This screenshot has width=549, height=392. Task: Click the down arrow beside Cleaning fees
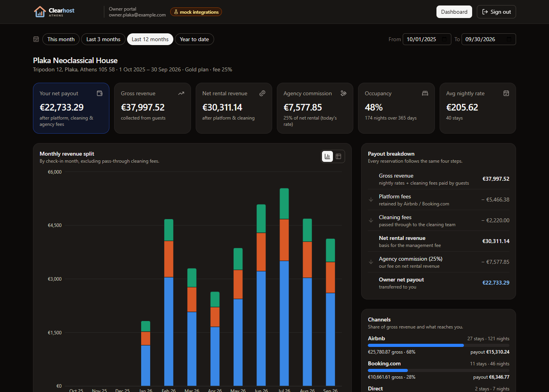coord(371,221)
